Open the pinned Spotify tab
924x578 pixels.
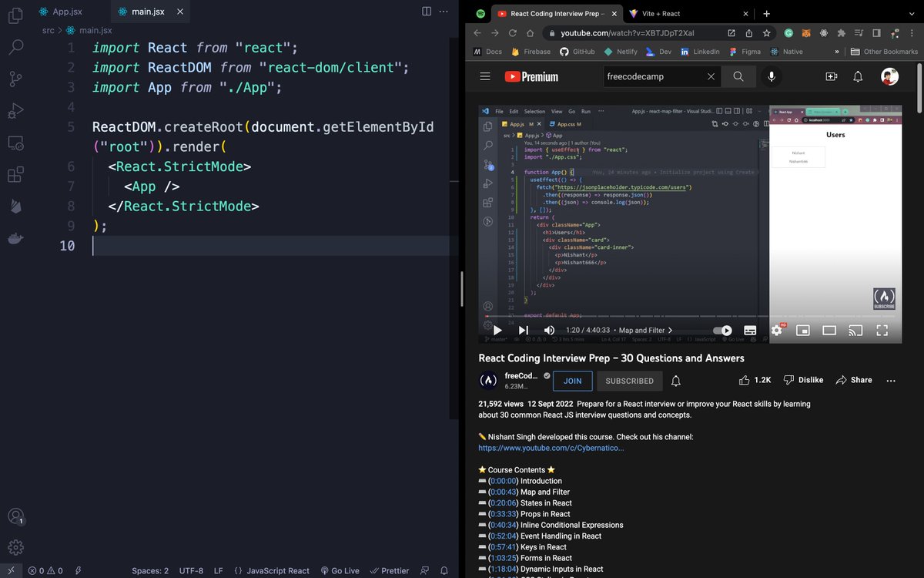(x=480, y=14)
